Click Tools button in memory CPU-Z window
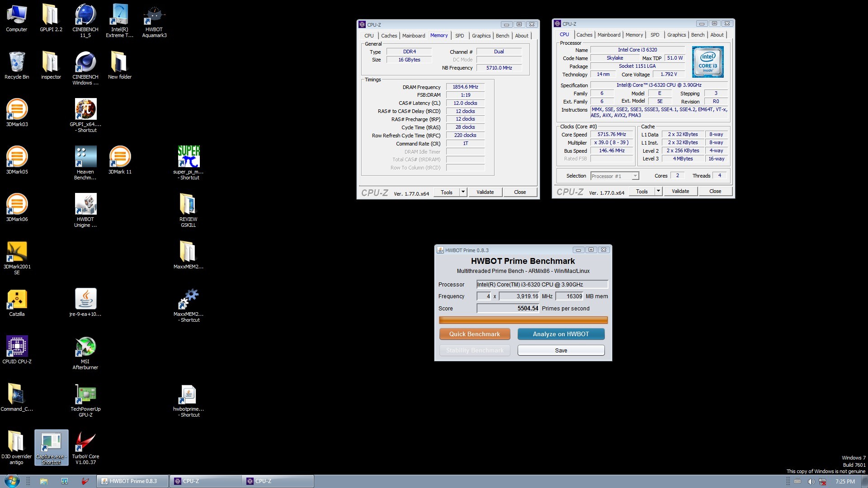 point(447,192)
